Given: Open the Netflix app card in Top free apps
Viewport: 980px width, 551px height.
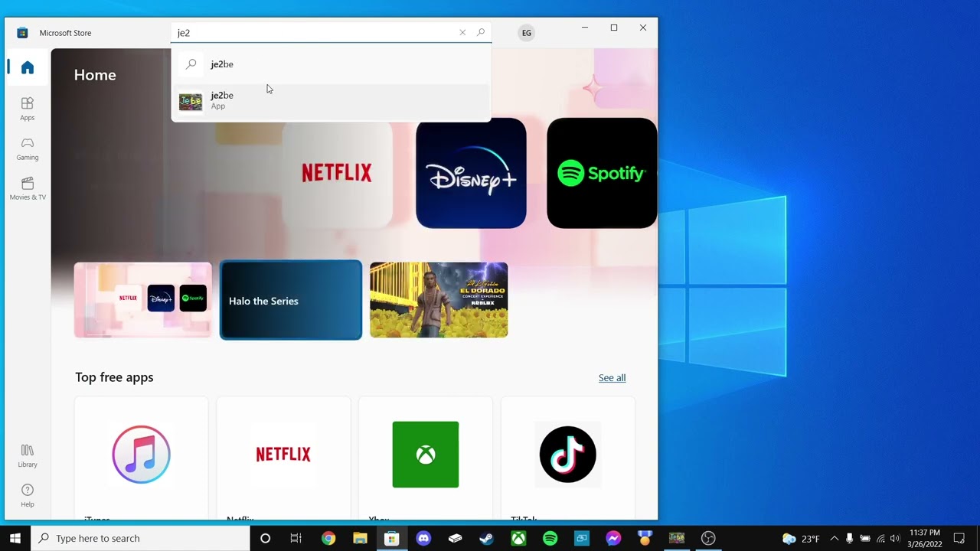Looking at the screenshot, I should point(283,458).
